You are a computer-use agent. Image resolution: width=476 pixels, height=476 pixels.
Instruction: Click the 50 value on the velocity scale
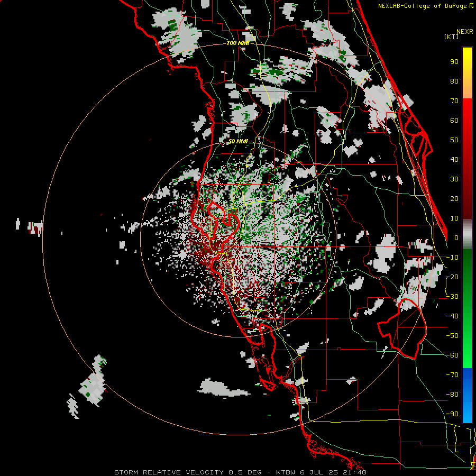[x=454, y=140]
